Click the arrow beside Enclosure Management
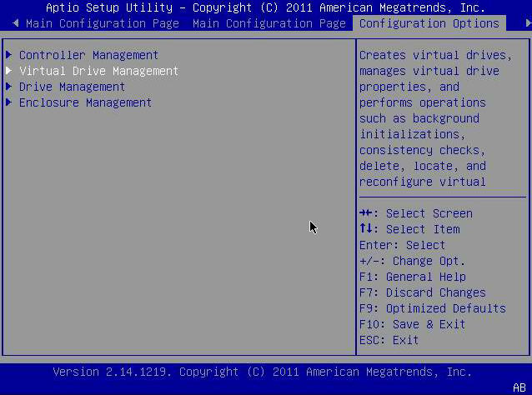532x395 pixels. click(9, 102)
